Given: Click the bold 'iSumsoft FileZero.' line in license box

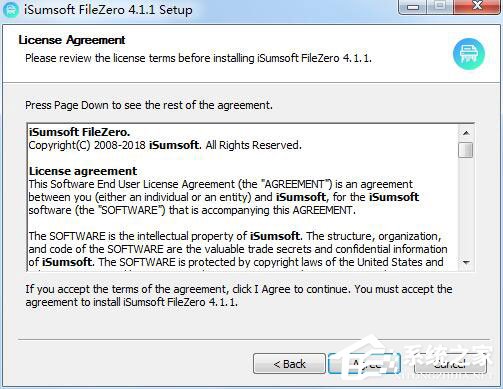Looking at the screenshot, I should [x=79, y=132].
